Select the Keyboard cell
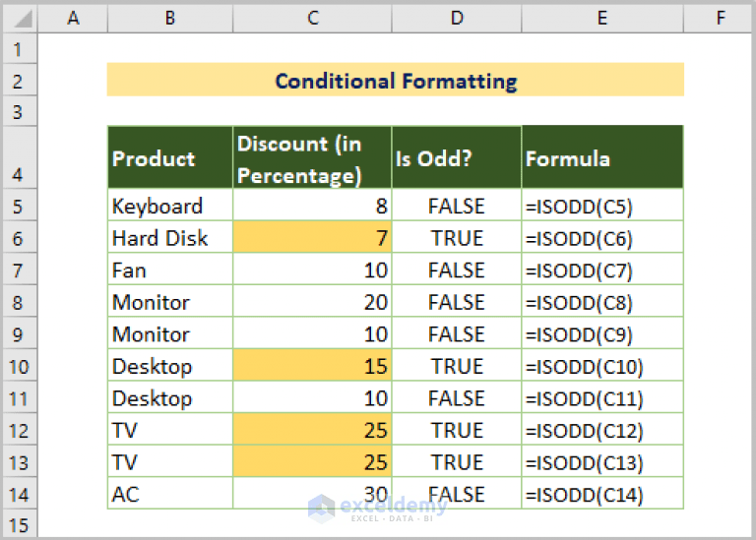The width and height of the screenshot is (756, 540). tap(170, 206)
